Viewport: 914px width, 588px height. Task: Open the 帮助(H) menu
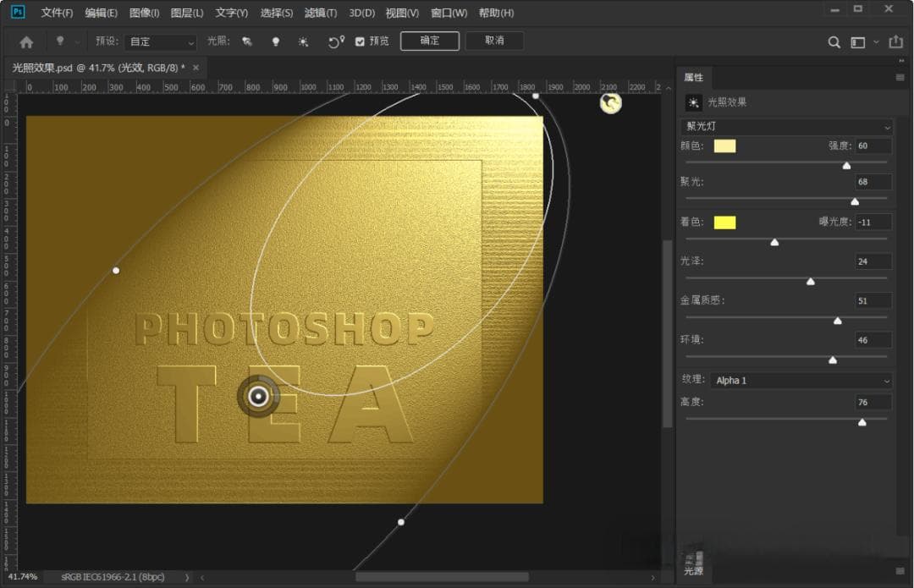pos(496,13)
